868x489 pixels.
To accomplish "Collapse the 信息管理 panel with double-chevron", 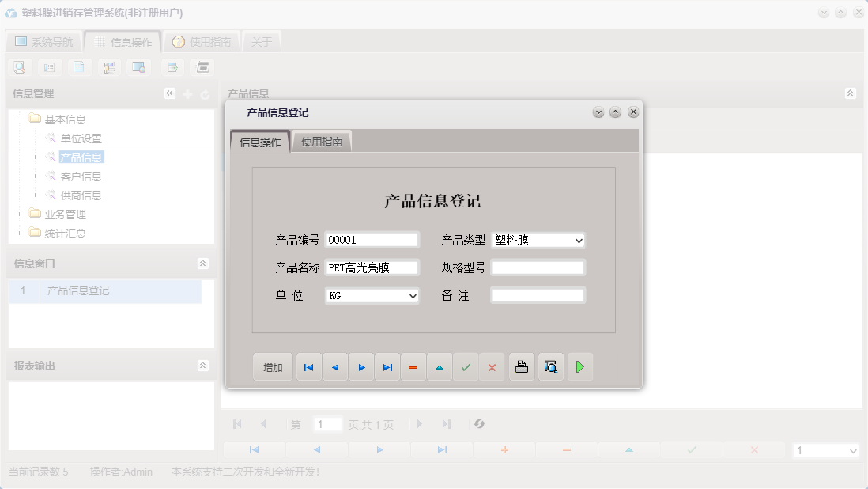I will click(x=169, y=93).
